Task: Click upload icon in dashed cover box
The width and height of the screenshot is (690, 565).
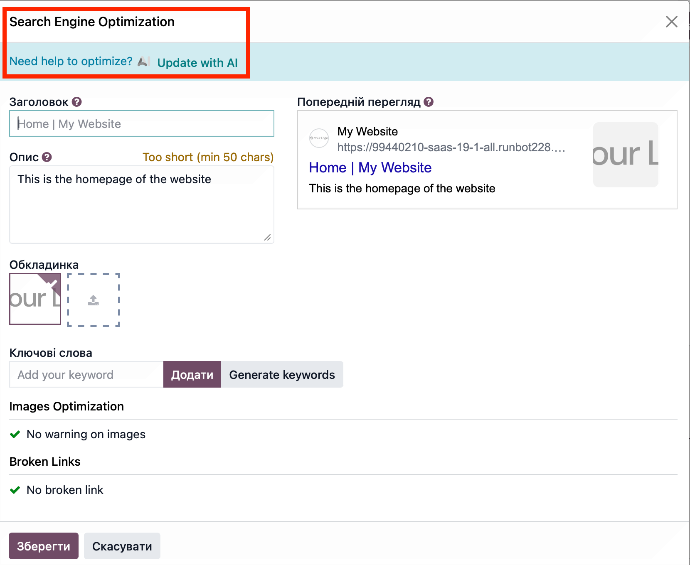Action: pos(93,299)
